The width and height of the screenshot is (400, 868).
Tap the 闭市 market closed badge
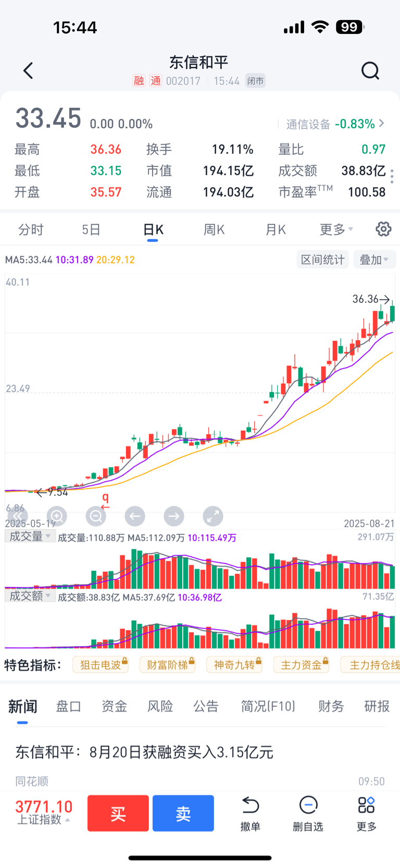tap(255, 81)
